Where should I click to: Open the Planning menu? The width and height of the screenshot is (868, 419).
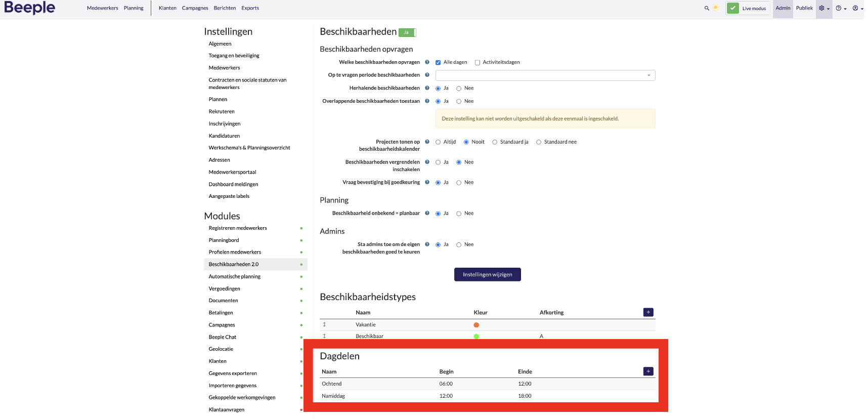tap(134, 8)
